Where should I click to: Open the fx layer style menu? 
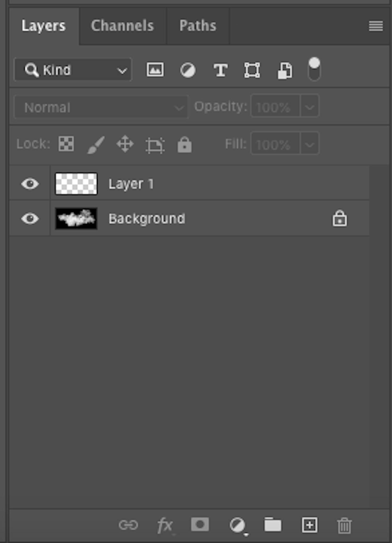click(165, 525)
